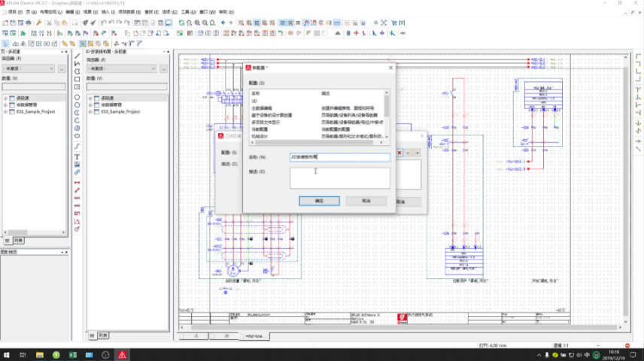The width and height of the screenshot is (644, 361).
Task: Select the Circle drawing tool
Action: [77, 97]
